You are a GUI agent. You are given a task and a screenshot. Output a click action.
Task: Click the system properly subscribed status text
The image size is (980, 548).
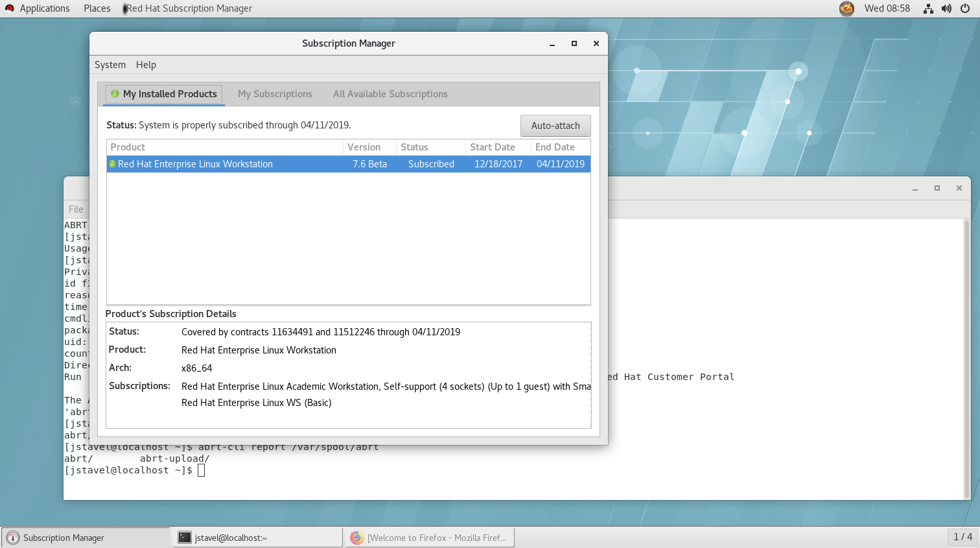click(229, 125)
